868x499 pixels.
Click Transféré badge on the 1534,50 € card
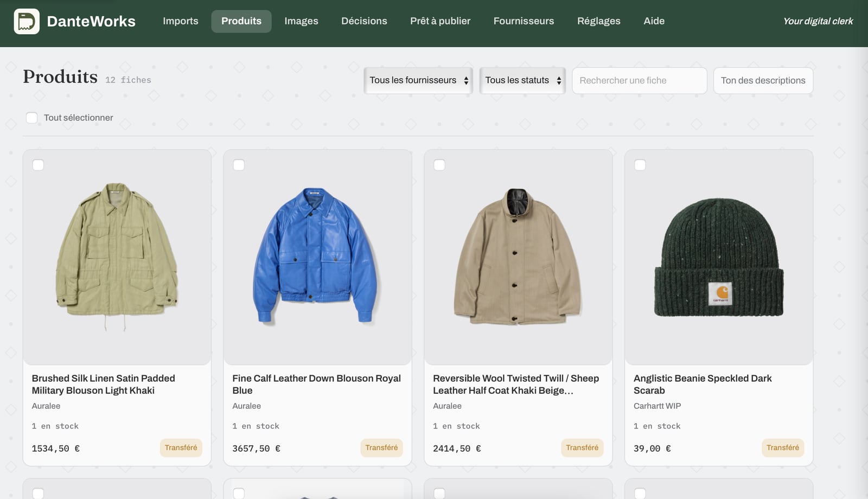181,448
